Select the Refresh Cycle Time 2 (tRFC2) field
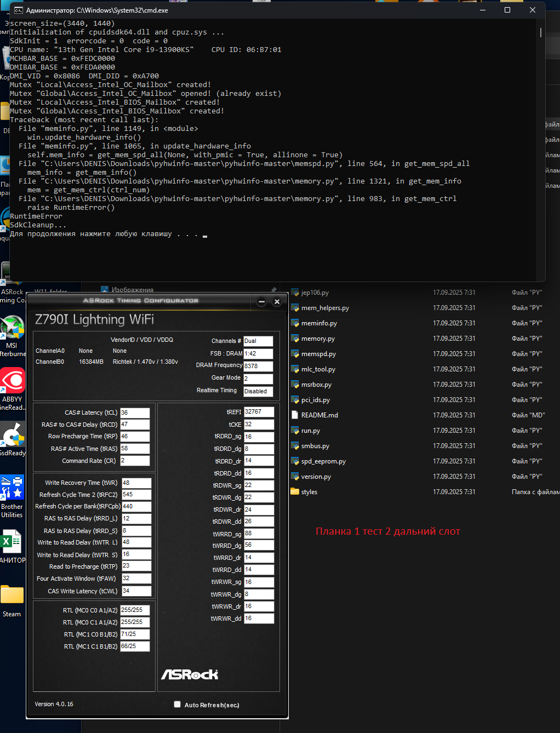The width and height of the screenshot is (560, 733). click(136, 494)
